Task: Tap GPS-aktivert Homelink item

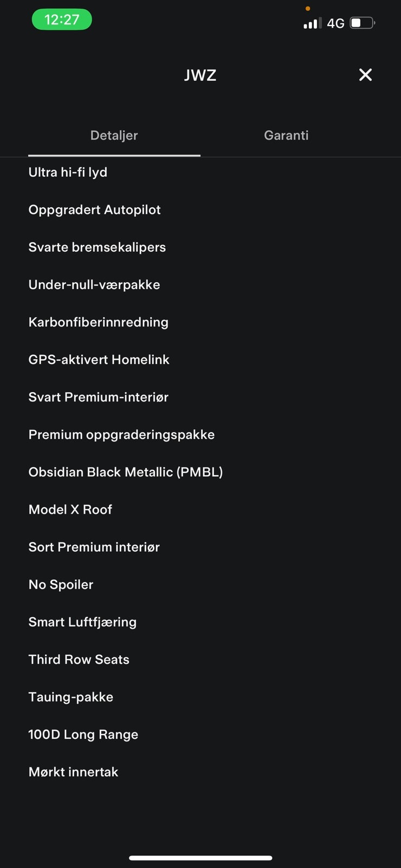Action: (99, 360)
